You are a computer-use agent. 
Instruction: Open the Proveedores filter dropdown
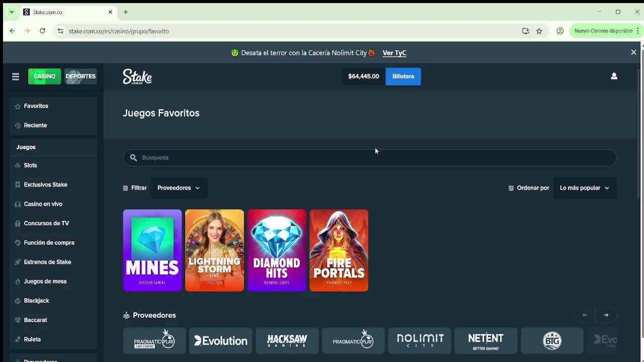tap(179, 188)
